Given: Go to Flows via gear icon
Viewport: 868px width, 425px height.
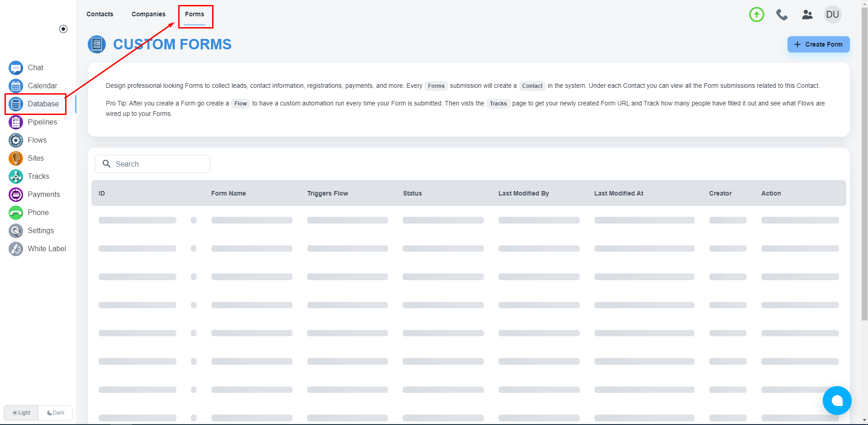Looking at the screenshot, I should (16, 140).
